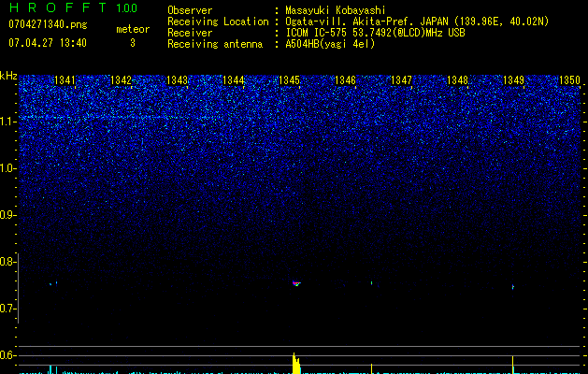This screenshot has width=588, height=374.
Task: Click the 0.6 kHz axis label
Action: click(x=7, y=355)
